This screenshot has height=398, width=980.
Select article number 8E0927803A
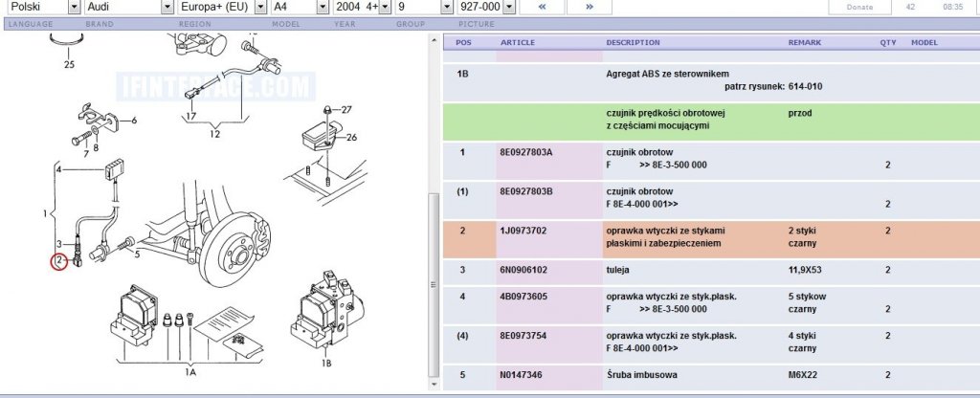click(x=526, y=152)
